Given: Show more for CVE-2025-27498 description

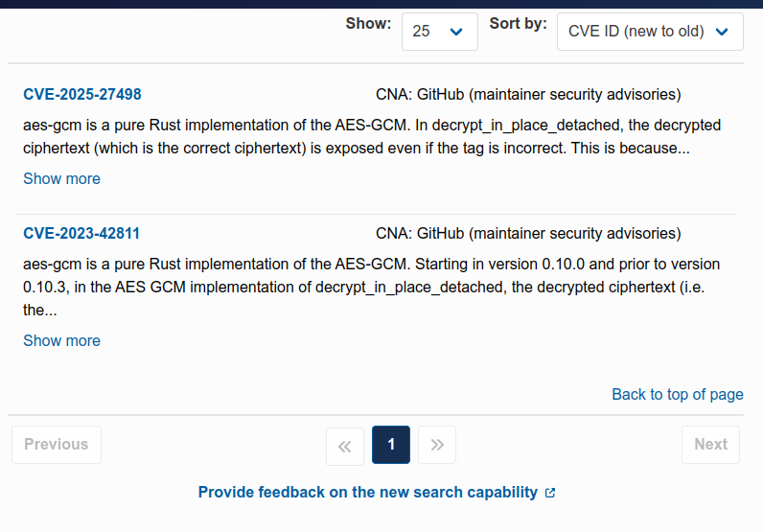Looking at the screenshot, I should point(61,178).
